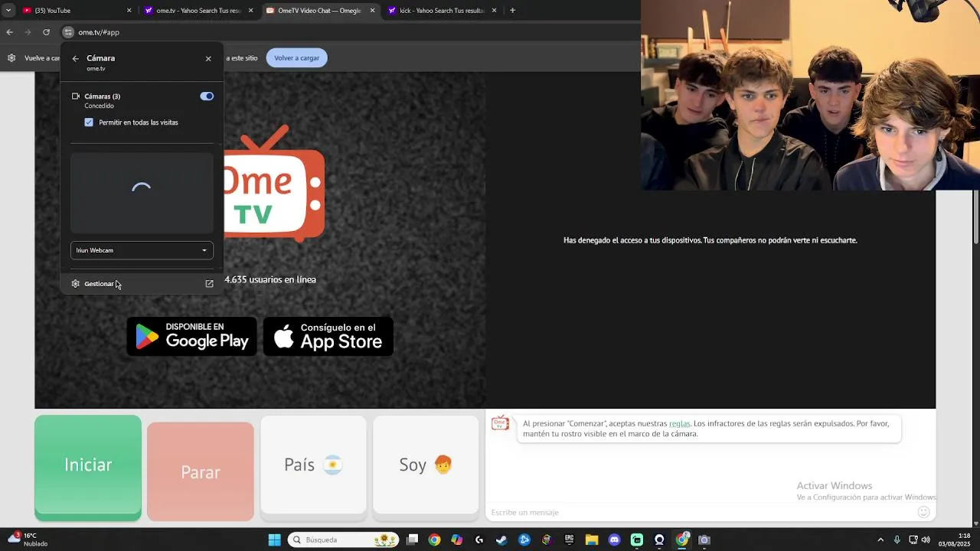Viewport: 980px width, 551px height.
Task: Click the infobar camera settings gear icon
Action: pyautogui.click(x=11, y=58)
